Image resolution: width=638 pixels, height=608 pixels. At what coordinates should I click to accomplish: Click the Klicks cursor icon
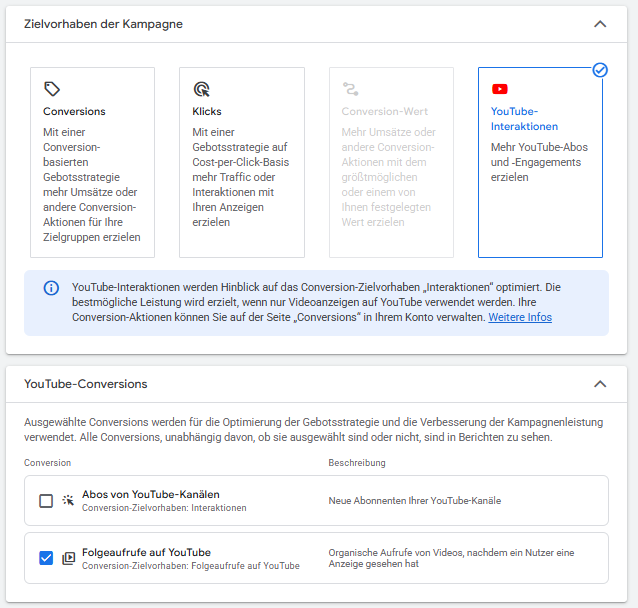tap(201, 89)
